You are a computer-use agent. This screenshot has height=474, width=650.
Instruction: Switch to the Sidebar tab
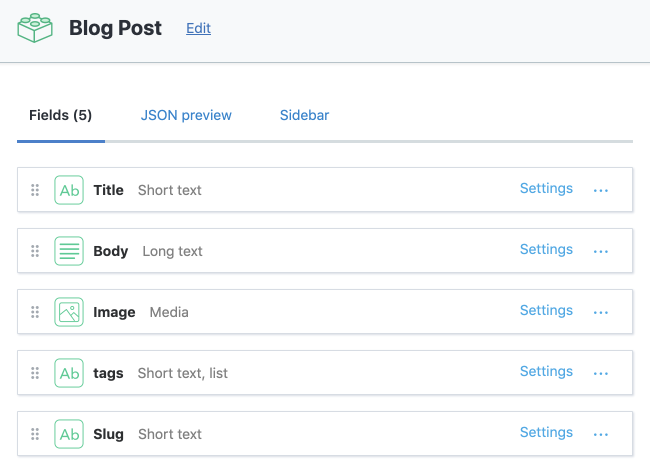304,115
